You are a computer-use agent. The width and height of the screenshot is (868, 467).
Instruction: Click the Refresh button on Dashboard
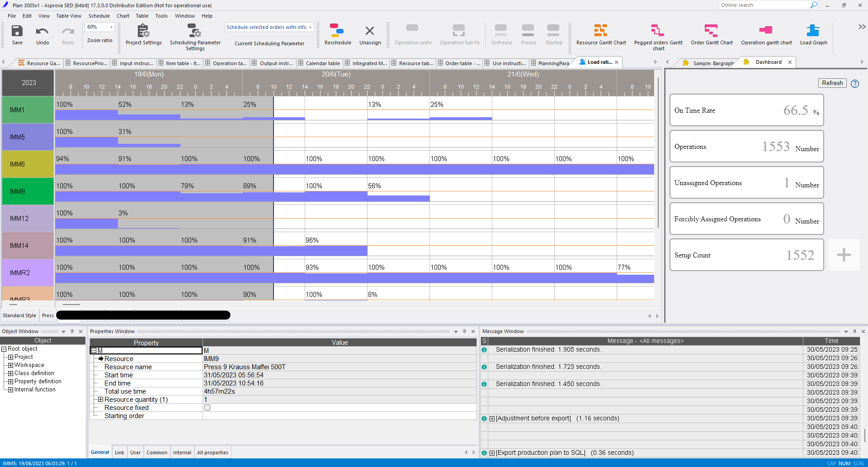832,83
